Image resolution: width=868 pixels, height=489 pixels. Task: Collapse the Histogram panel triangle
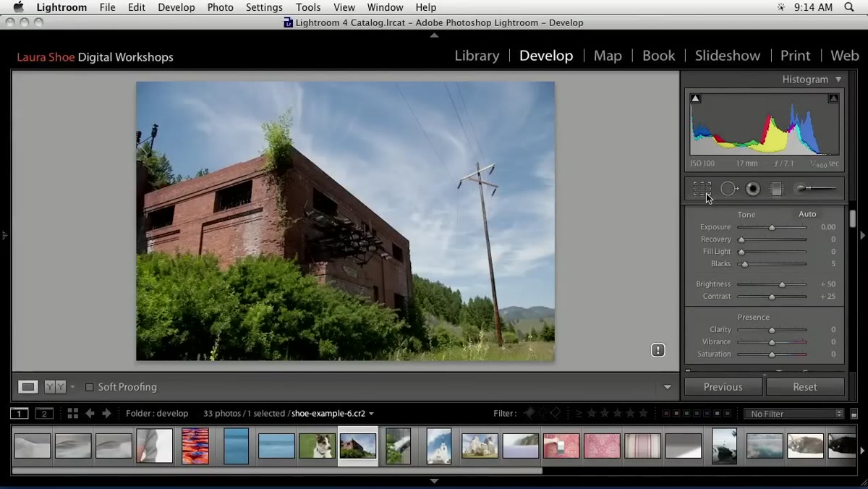[x=838, y=80]
